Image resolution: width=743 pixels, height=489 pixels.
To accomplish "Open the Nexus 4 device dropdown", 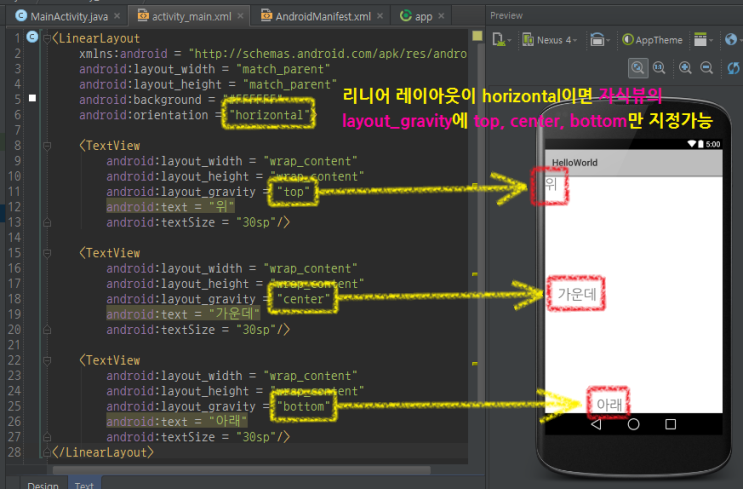I will coord(550,40).
